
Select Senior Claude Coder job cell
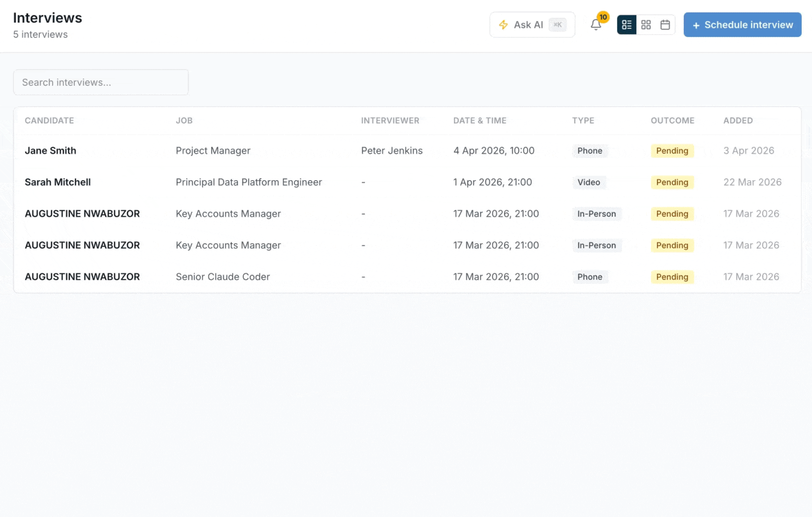tap(223, 277)
